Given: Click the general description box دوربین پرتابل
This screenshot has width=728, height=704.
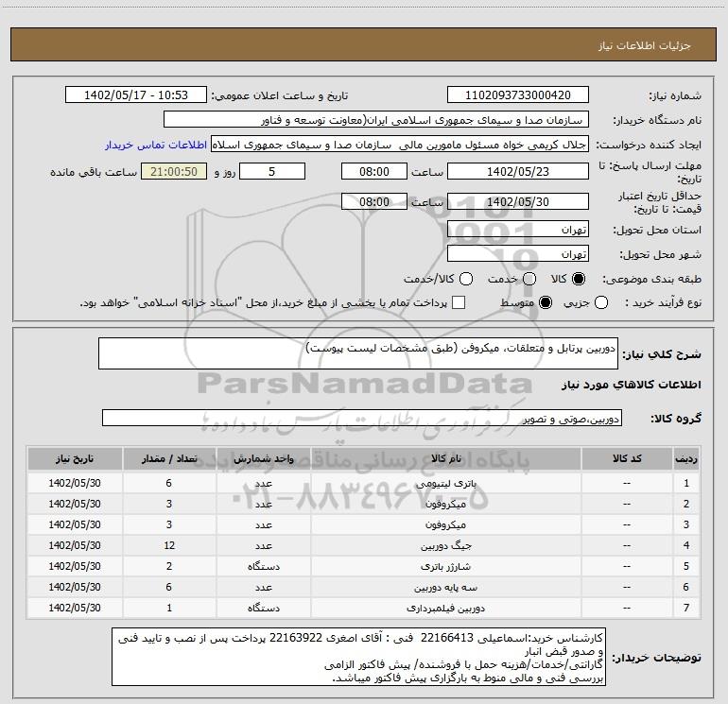Looking at the screenshot, I should [x=358, y=353].
